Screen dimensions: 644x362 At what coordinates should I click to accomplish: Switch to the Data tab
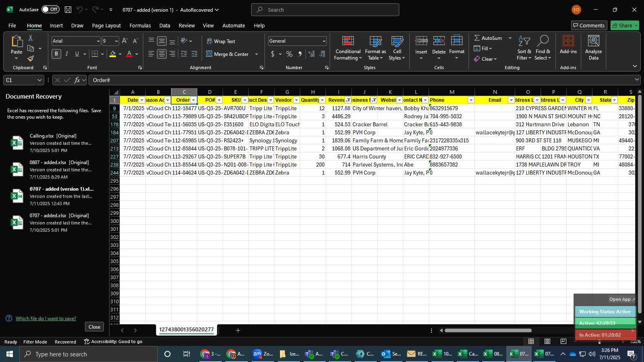[x=165, y=25]
